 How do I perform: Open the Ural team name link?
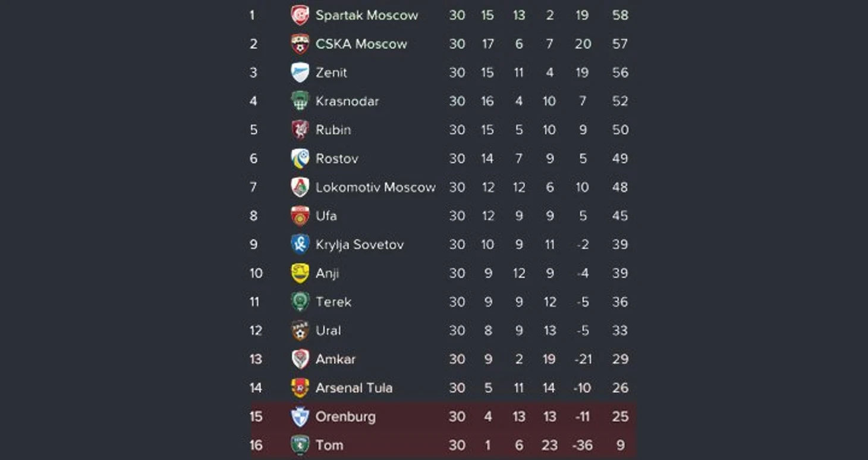328,330
